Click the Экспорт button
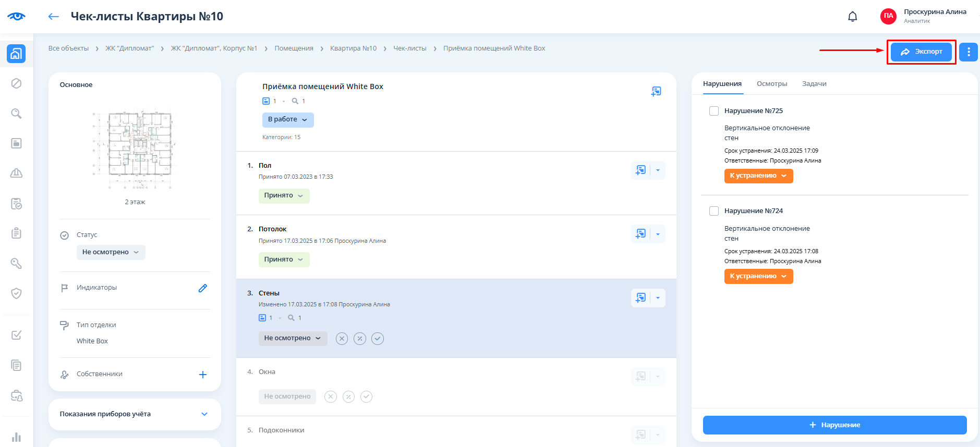Image resolution: width=980 pixels, height=447 pixels. (x=921, y=52)
